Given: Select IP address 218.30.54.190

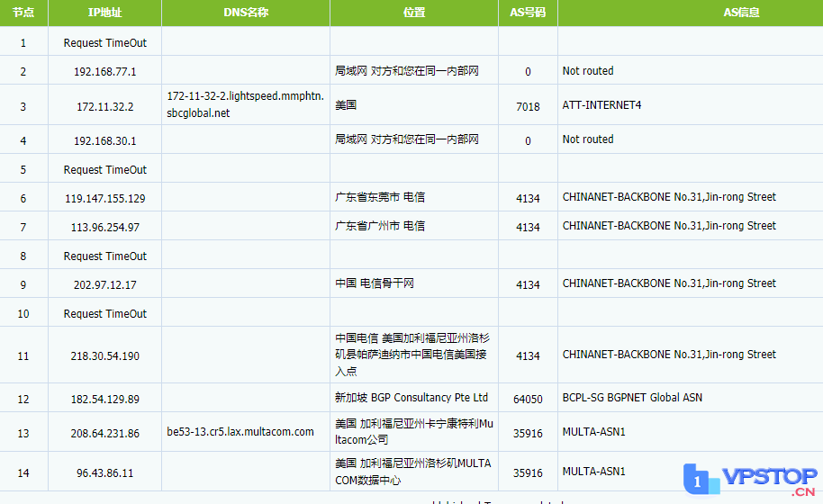Looking at the screenshot, I should click(x=105, y=356).
